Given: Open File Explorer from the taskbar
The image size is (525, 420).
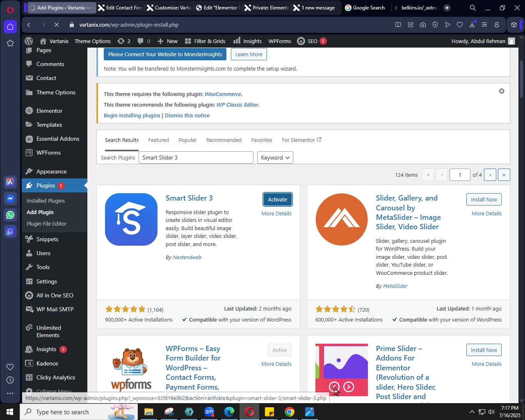Looking at the screenshot, I should [148, 412].
